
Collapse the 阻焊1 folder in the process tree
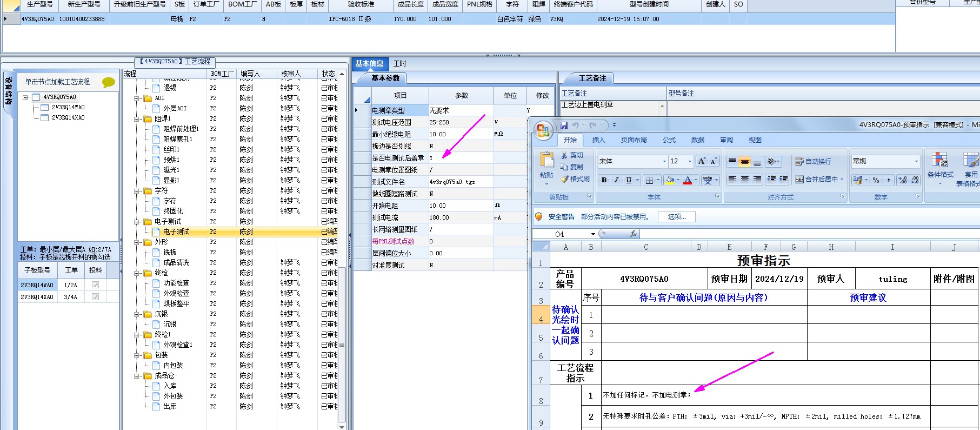point(137,119)
